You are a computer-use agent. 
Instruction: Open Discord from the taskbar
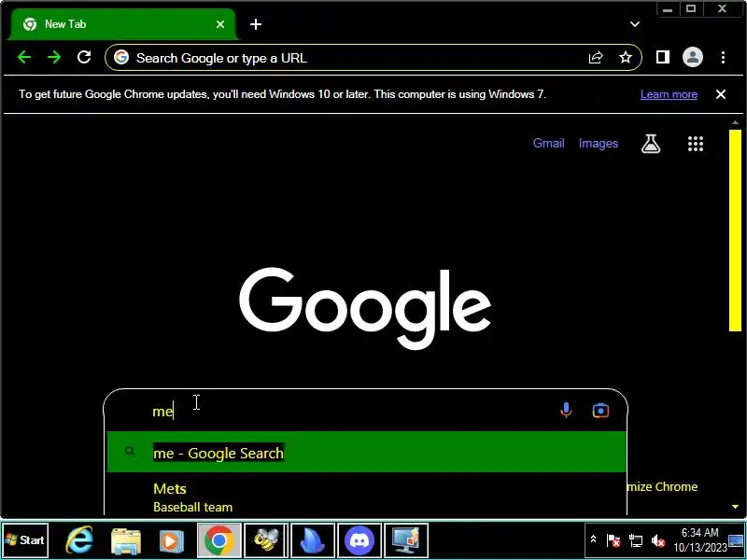tap(359, 540)
